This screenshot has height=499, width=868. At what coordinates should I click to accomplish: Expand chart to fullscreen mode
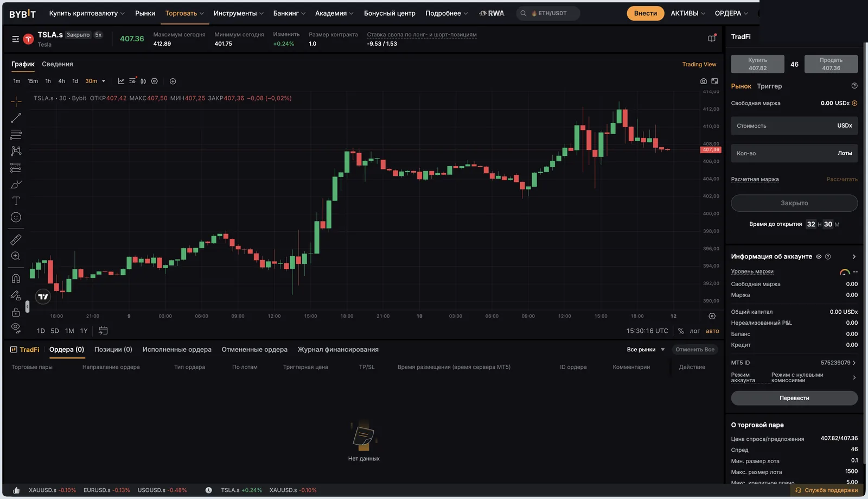(x=715, y=81)
